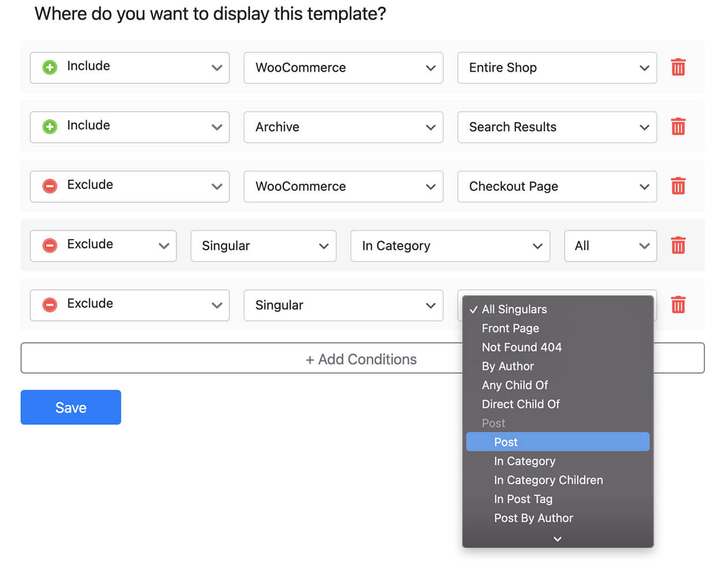Open the Entire Shop dropdown

pyautogui.click(x=558, y=68)
